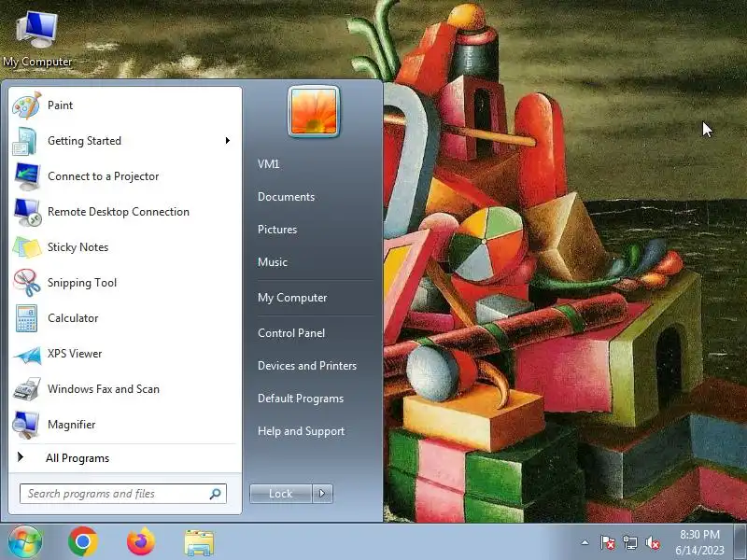The height and width of the screenshot is (560, 747).
Task: Click the Windows Fax and Scan icon
Action: point(27,389)
